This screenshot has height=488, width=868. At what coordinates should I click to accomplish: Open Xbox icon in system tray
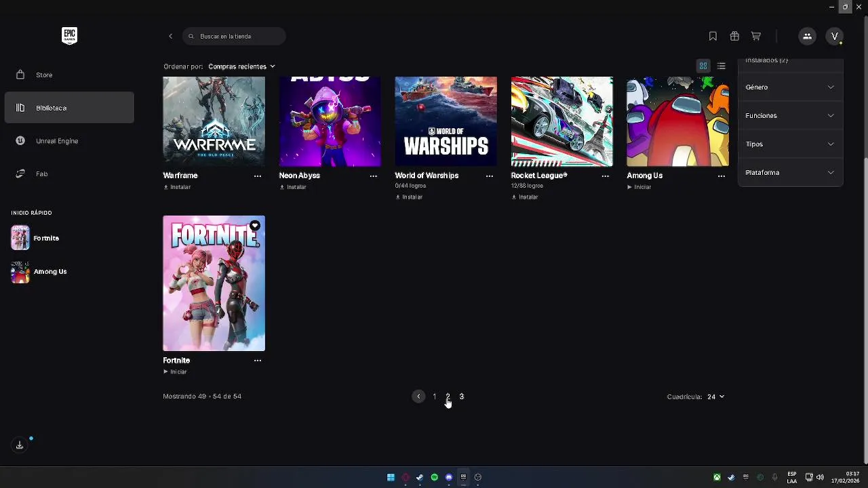pyautogui.click(x=717, y=477)
